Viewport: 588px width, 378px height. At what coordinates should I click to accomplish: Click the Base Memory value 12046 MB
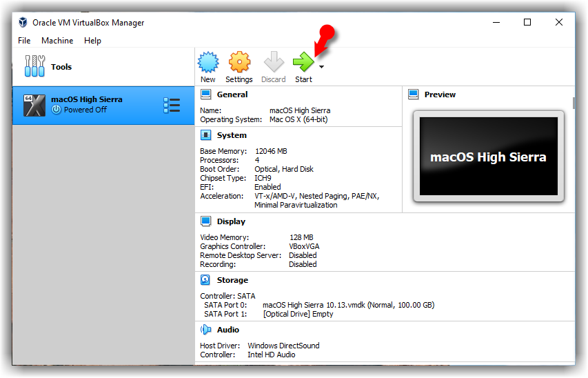click(271, 151)
